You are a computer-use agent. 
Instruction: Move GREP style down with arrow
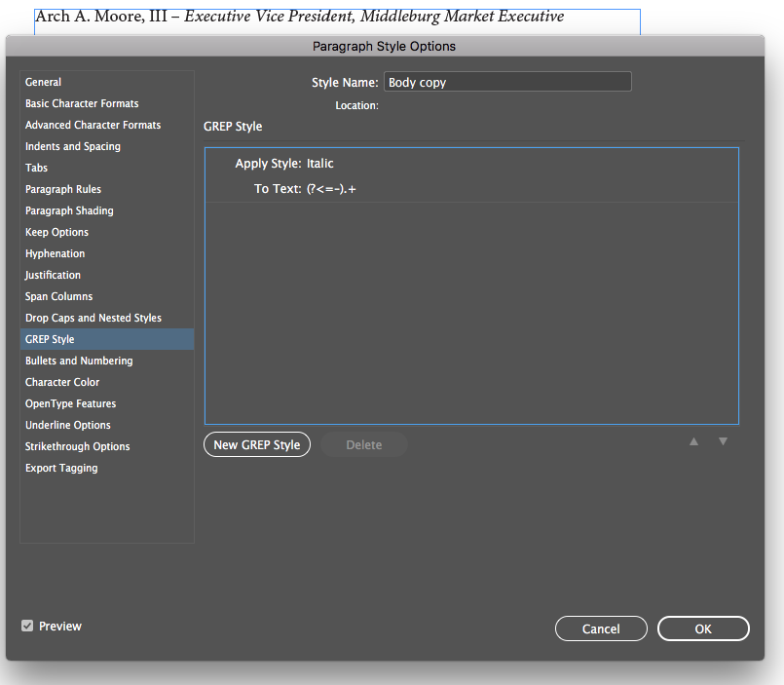coord(723,442)
